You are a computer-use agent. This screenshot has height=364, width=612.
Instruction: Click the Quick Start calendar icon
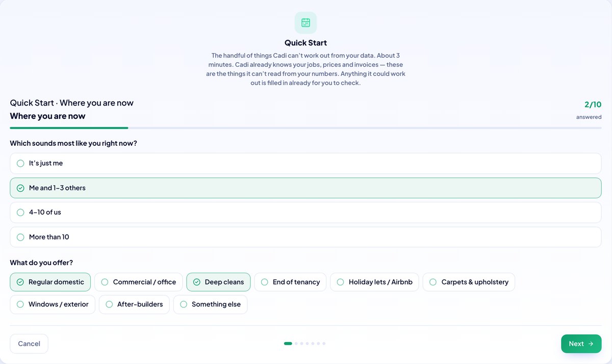point(305,23)
